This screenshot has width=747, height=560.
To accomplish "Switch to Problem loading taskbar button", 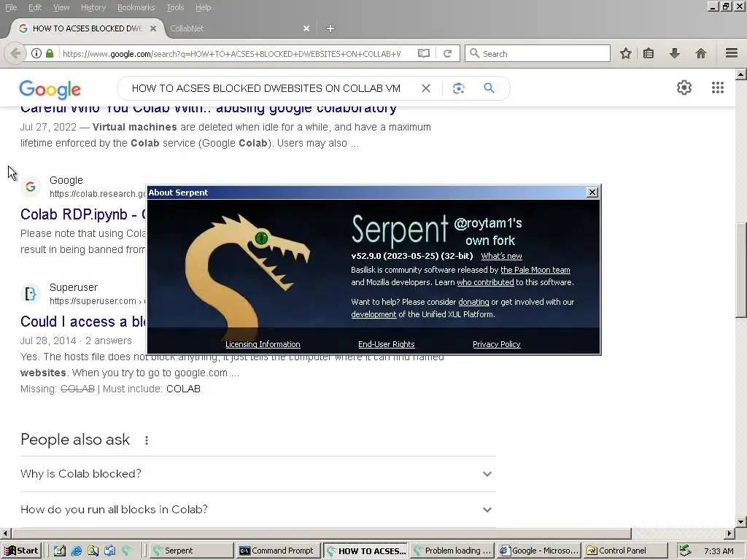I will (x=452, y=551).
